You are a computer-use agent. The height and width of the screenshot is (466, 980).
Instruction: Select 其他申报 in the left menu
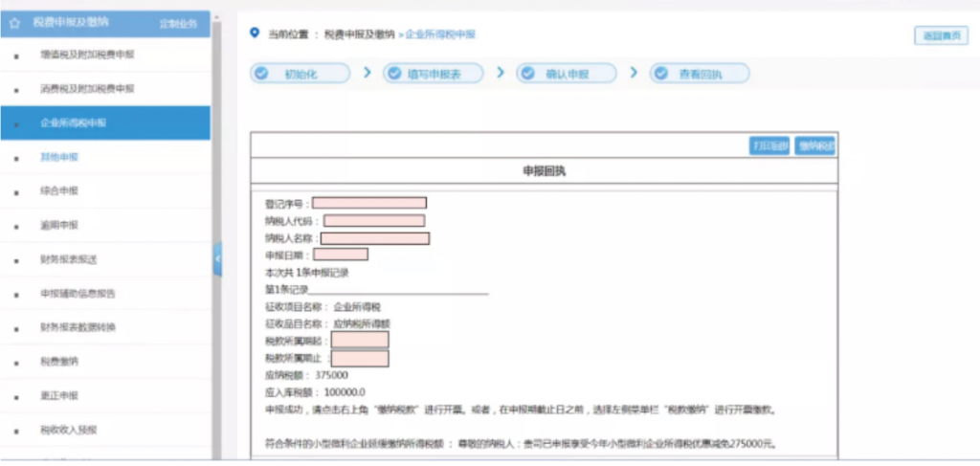(x=59, y=157)
